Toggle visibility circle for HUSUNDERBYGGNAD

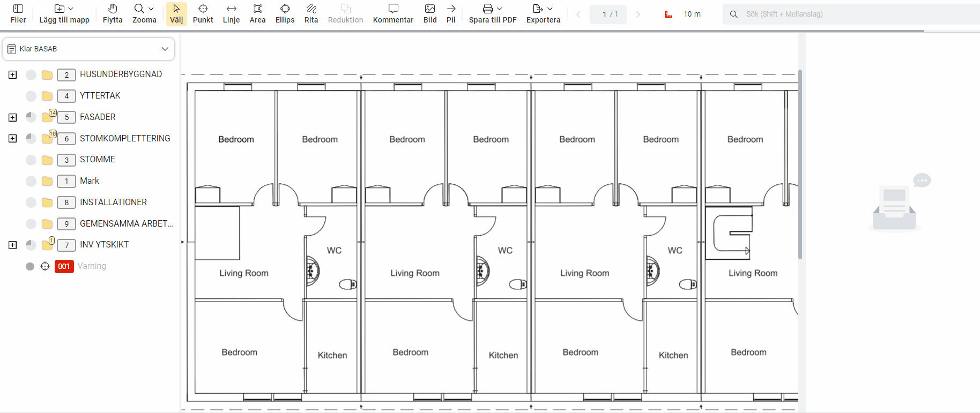coord(31,74)
